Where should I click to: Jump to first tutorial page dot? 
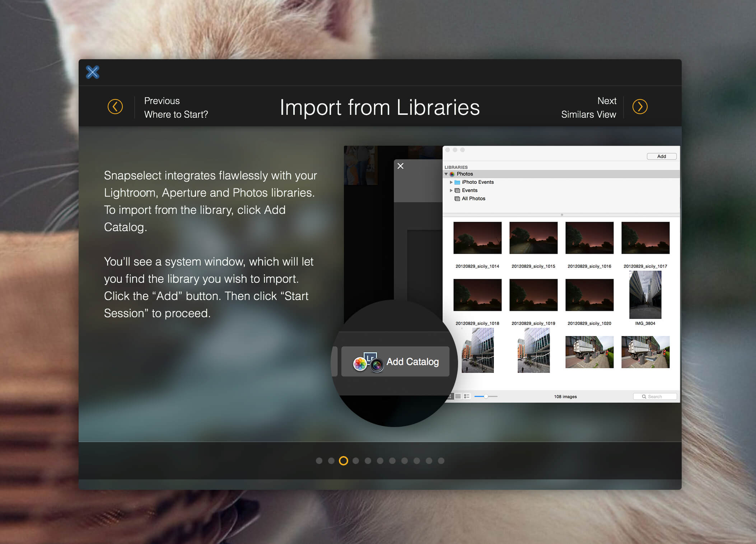[319, 461]
